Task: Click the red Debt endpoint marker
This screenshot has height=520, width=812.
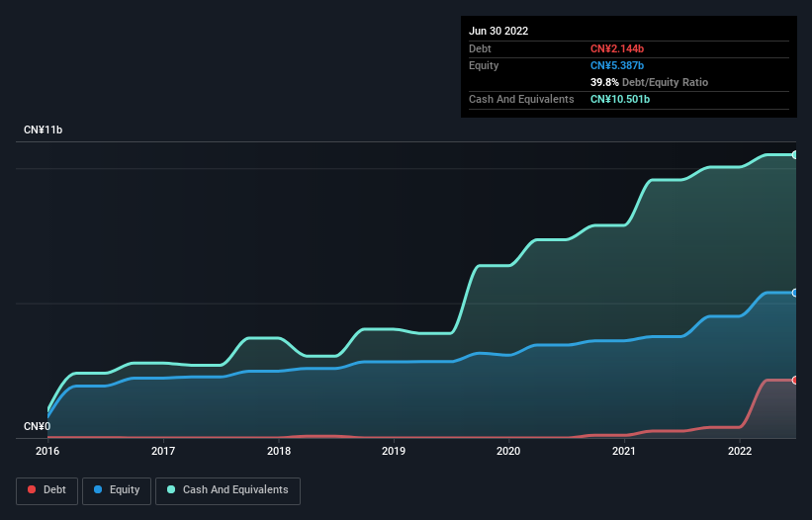Action: (795, 381)
